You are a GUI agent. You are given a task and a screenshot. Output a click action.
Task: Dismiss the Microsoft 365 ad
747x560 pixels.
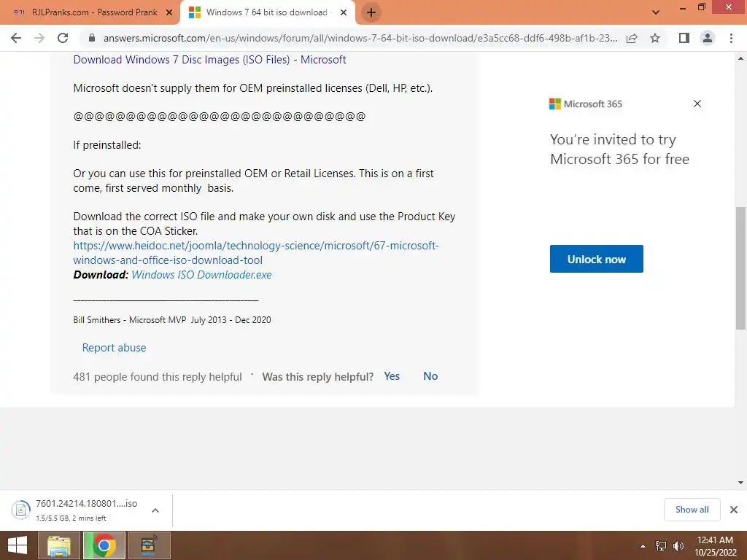697,104
